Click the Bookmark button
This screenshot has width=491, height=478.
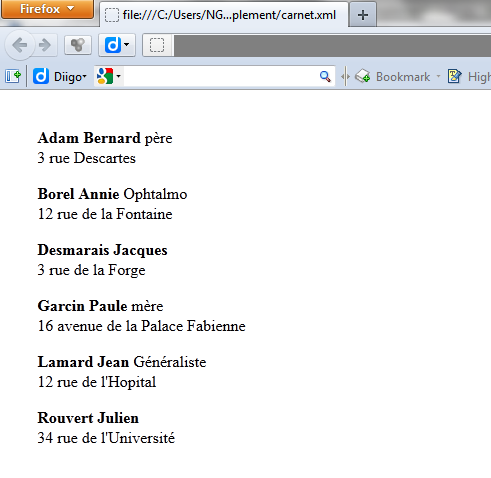[x=392, y=76]
